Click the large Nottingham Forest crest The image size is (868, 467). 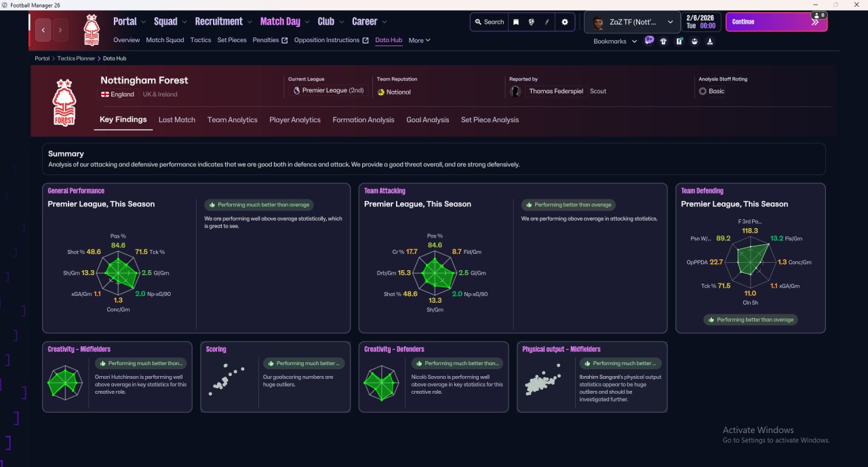point(64,102)
